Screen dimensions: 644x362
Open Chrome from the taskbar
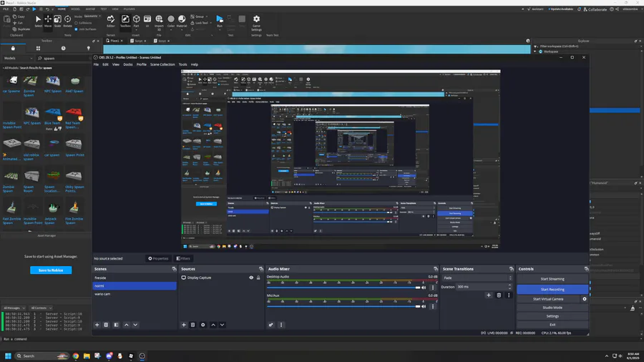click(76, 356)
